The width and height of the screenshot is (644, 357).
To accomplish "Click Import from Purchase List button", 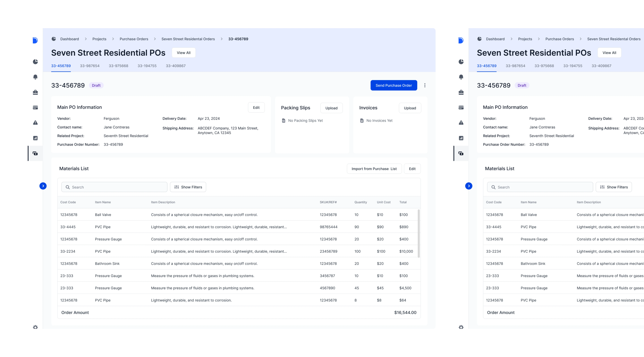I will tap(374, 169).
